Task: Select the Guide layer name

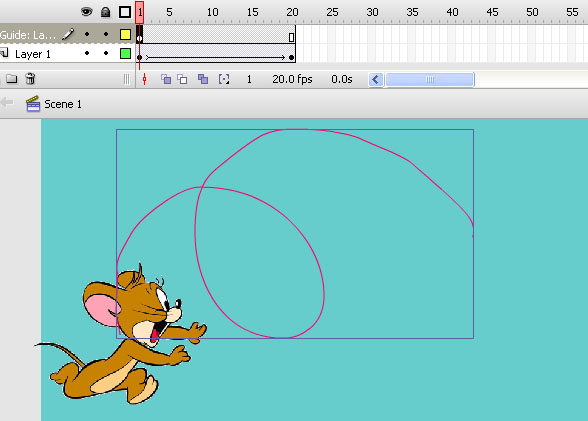Action: [x=28, y=35]
